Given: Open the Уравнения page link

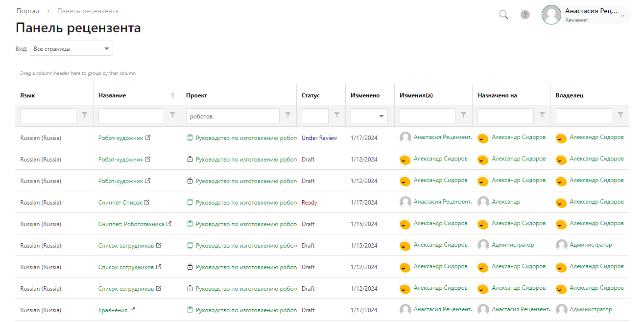Looking at the screenshot, I should coord(113,310).
